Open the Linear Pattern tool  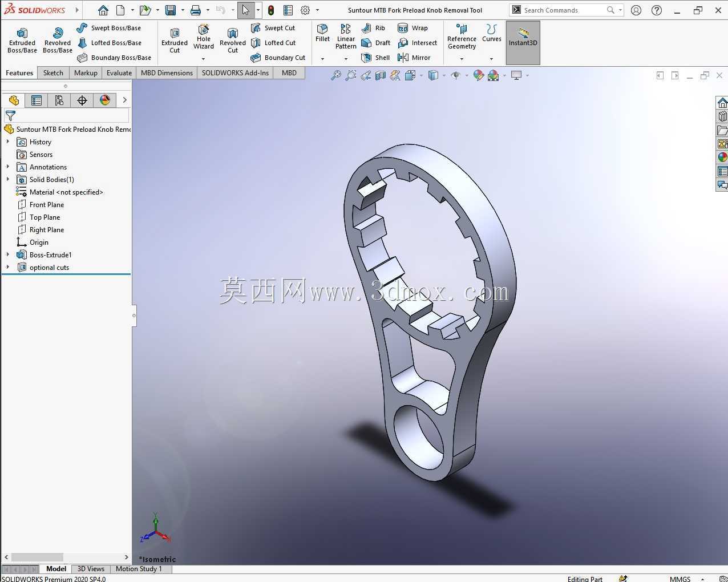pyautogui.click(x=346, y=37)
